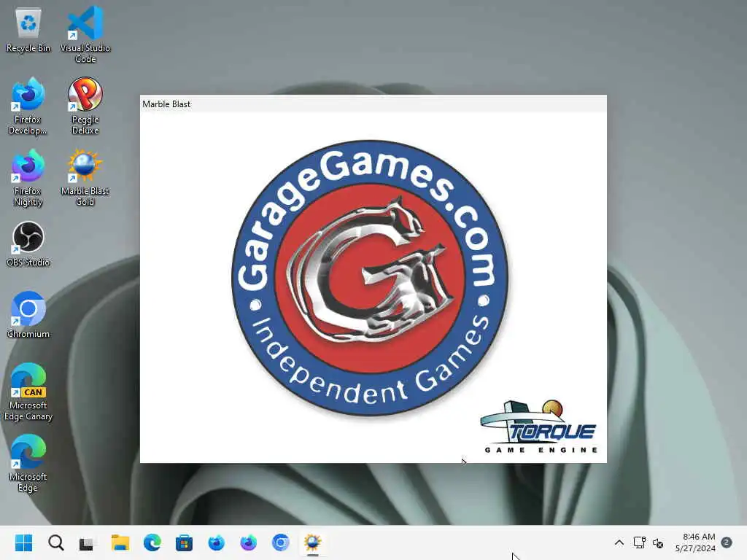Select the Marble Blast Gold desktop shortcut

pyautogui.click(x=85, y=178)
